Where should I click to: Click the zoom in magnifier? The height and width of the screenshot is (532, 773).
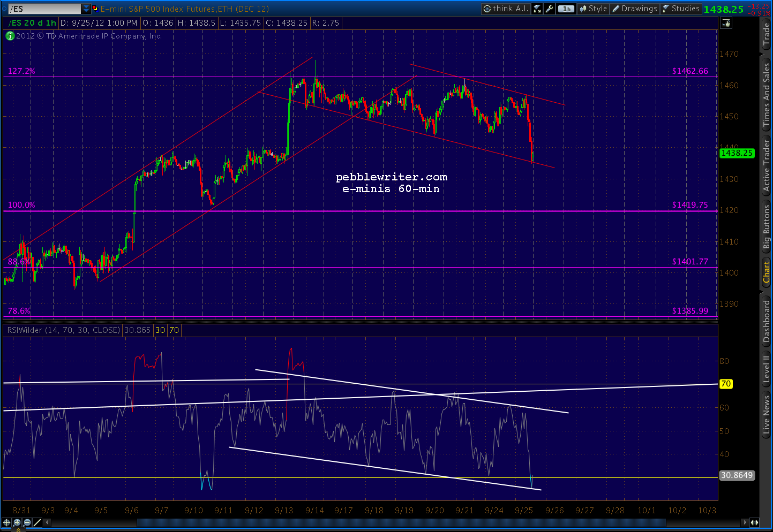point(17,522)
